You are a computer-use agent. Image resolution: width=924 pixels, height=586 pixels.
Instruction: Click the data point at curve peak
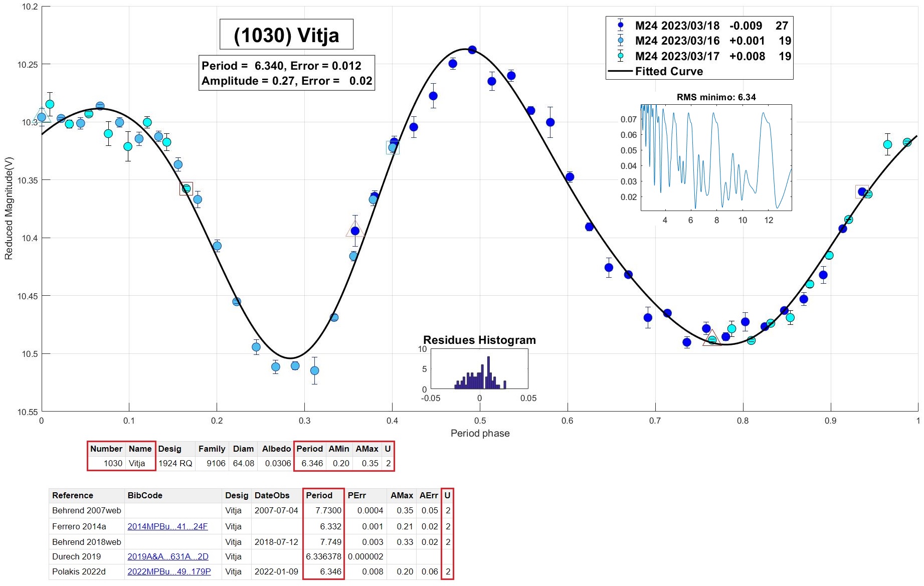click(x=472, y=50)
